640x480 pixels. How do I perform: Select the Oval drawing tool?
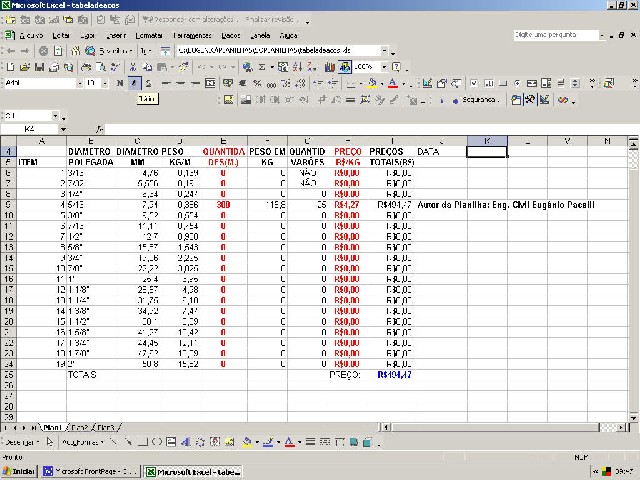coord(157,442)
